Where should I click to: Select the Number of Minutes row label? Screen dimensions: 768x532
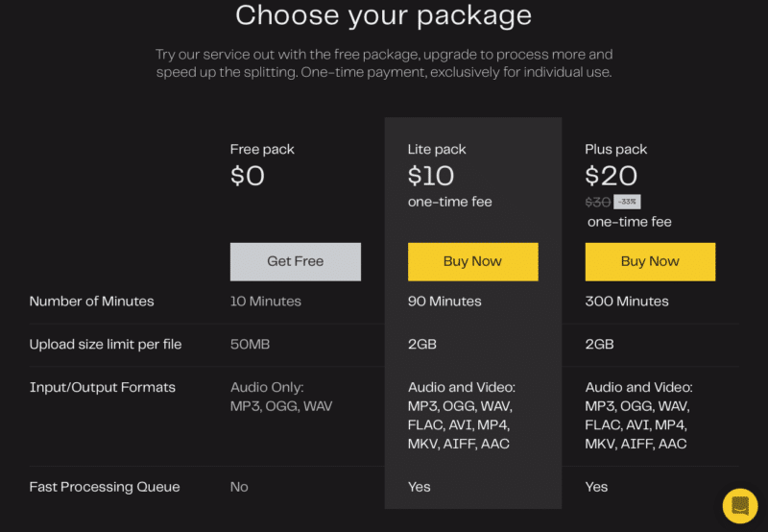coord(91,302)
